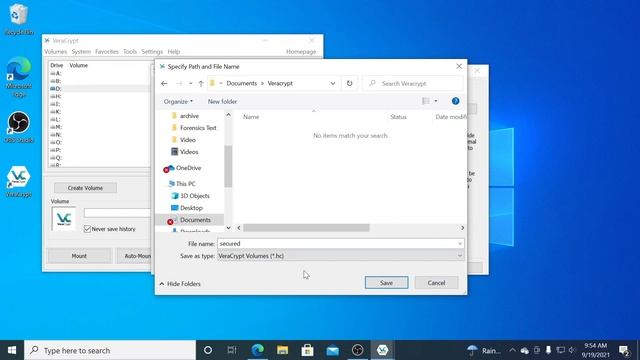Select the Videos library in tree
Screen dimensions: 640x360
pyautogui.click(x=189, y=151)
